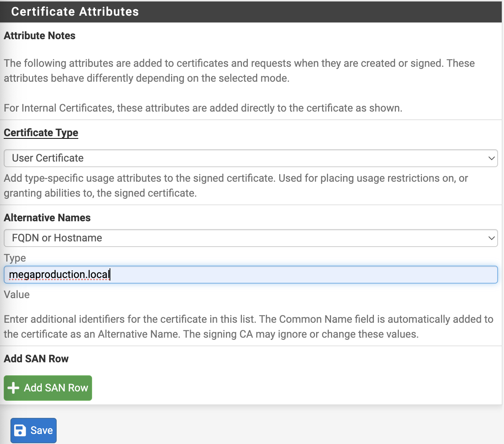Focus the megaproduction.local value field

pos(251,275)
